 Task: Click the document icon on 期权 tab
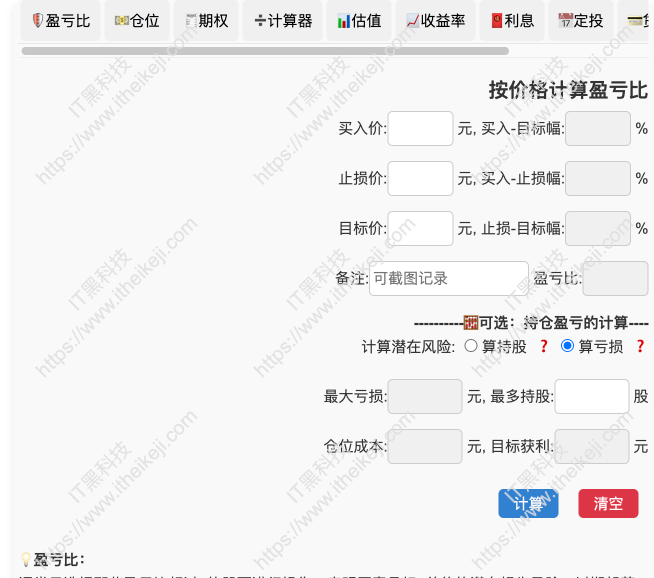(191, 20)
